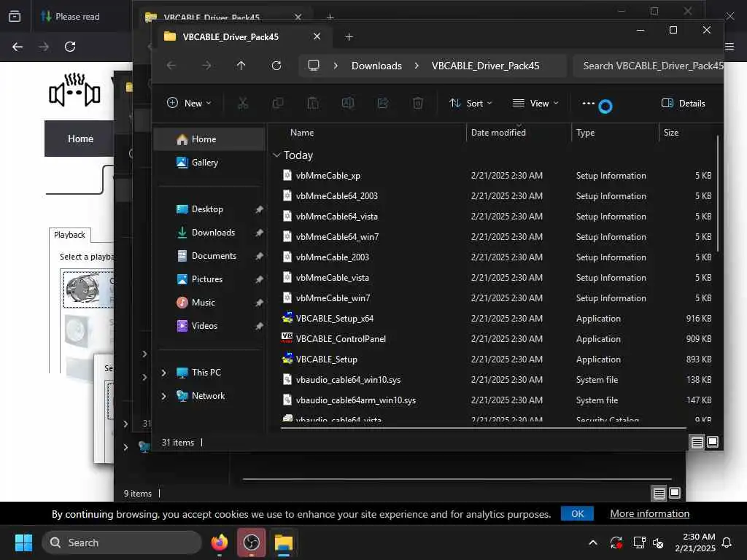The image size is (747, 560).
Task: Click Explorer forward navigation arrow
Action: click(x=206, y=66)
